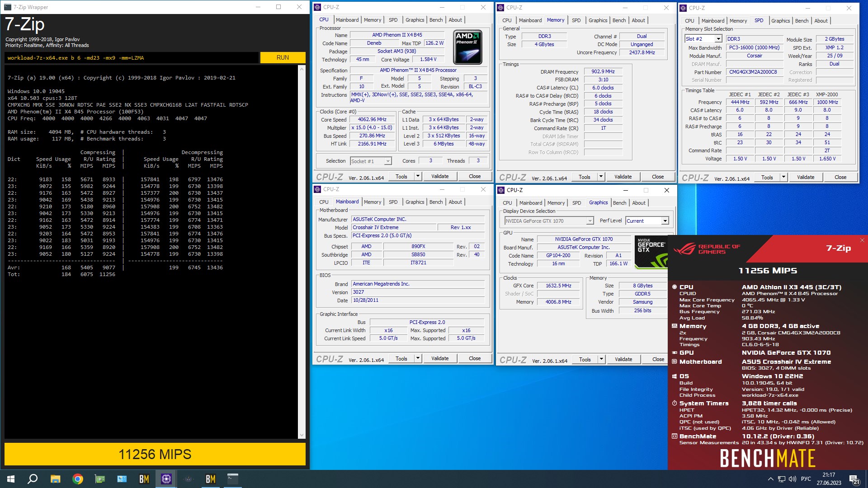
Task: Expand Tools dropdown arrow in CPU tab window
Action: tap(418, 176)
